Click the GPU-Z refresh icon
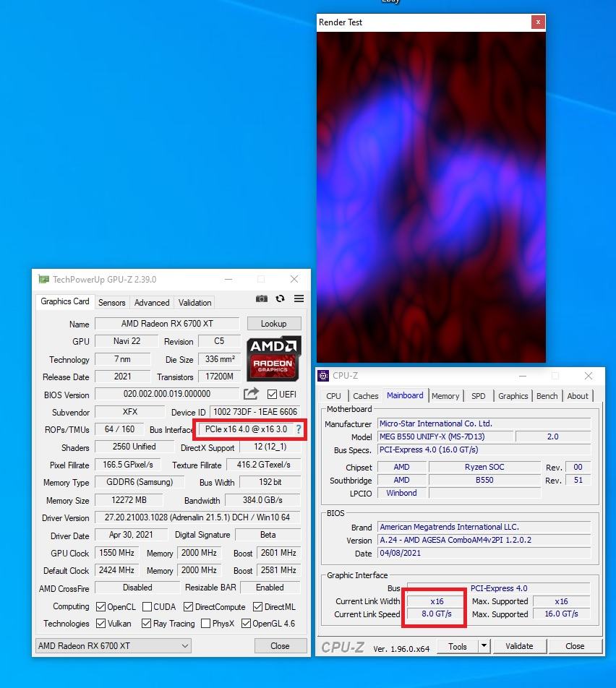This screenshot has width=616, height=688. 280,298
